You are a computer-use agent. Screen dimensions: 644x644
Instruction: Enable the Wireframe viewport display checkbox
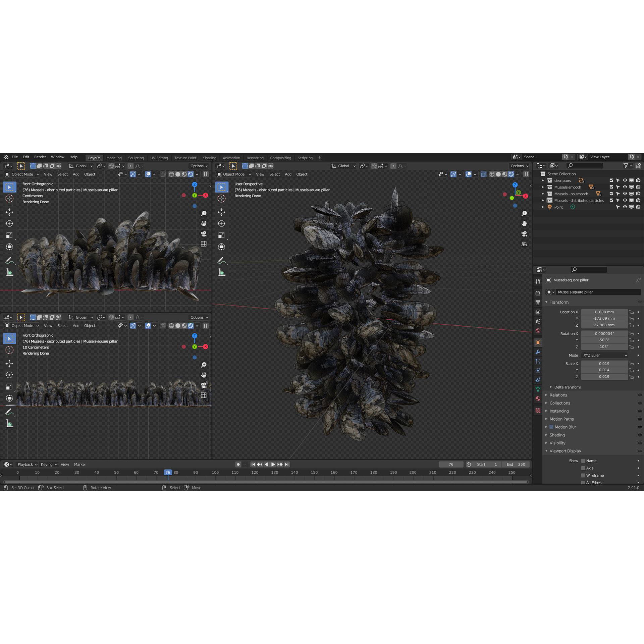(x=583, y=475)
